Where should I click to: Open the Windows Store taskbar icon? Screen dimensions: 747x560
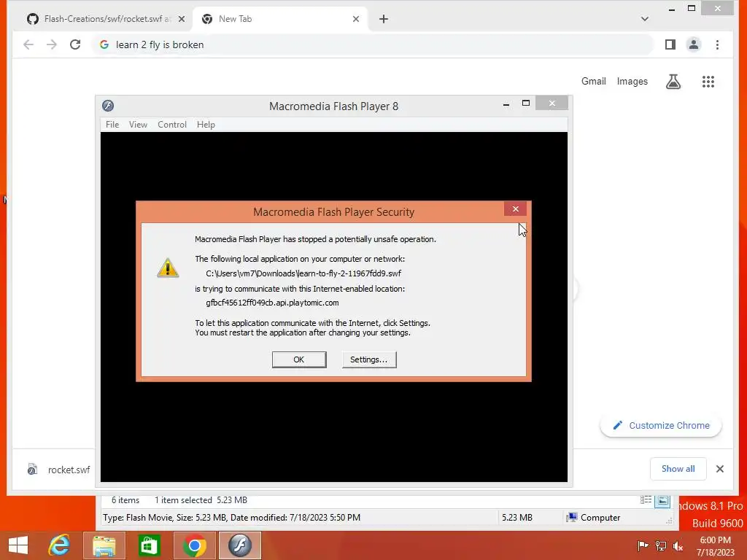click(149, 545)
